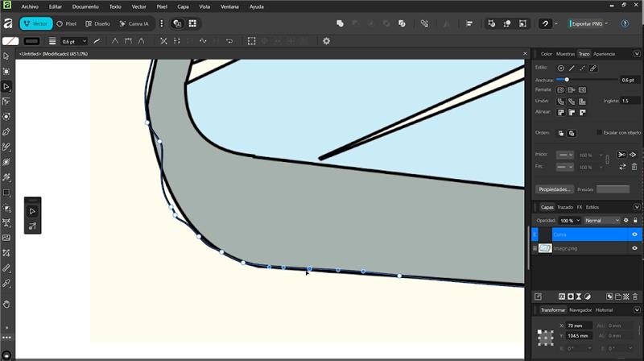Set stroke order behind fill

coord(560,133)
